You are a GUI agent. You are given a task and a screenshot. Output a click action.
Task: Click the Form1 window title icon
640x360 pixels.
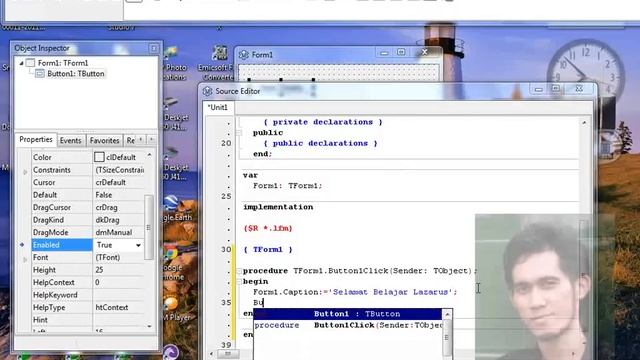coord(244,55)
